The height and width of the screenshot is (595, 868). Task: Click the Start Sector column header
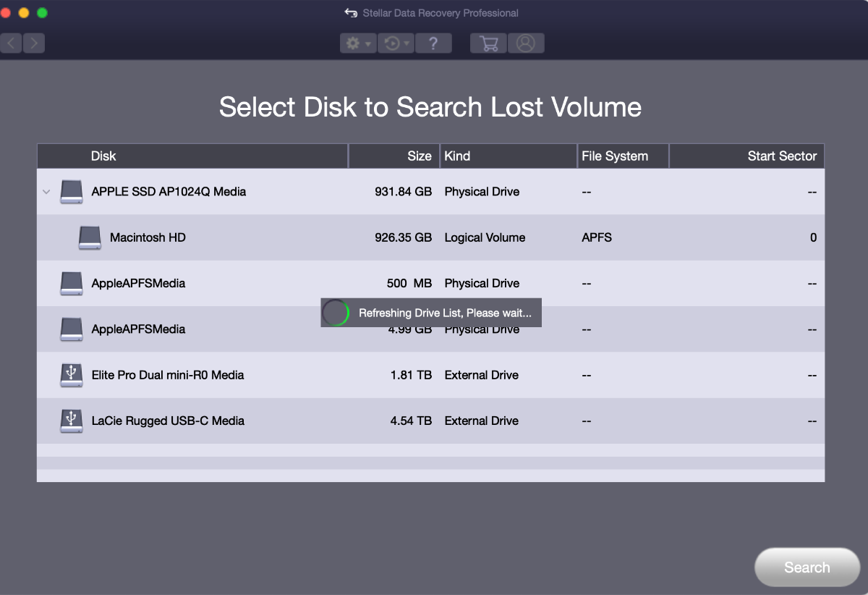[782, 156]
